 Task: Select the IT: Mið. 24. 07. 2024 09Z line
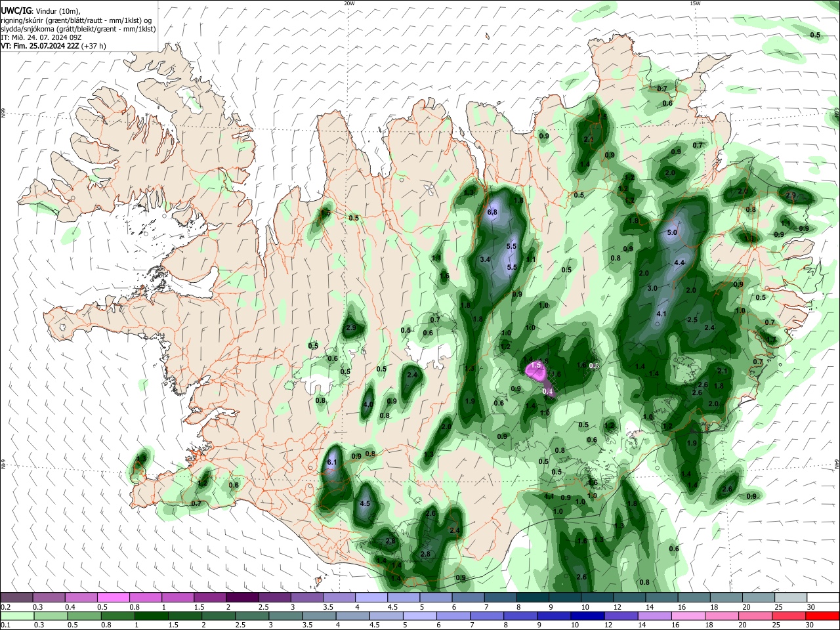tap(41, 37)
